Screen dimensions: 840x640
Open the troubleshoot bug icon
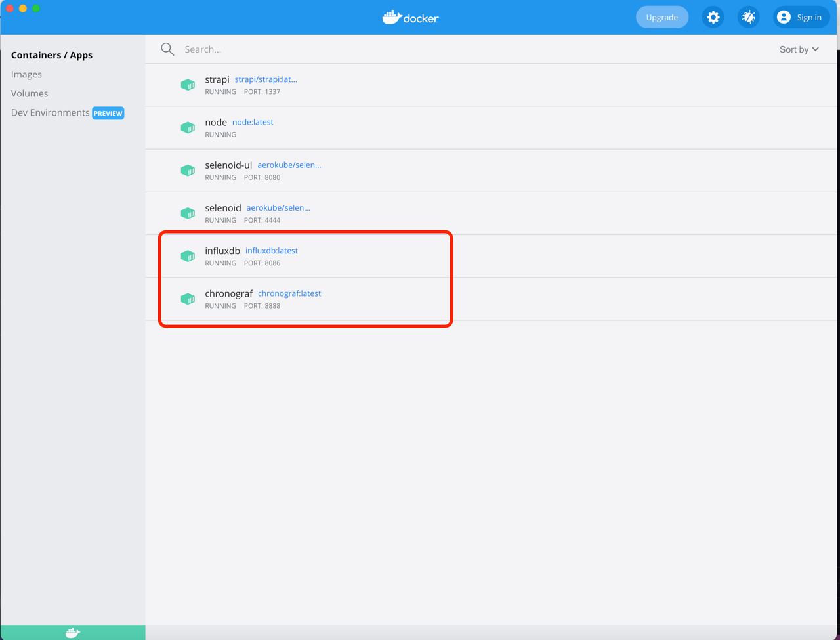[749, 17]
